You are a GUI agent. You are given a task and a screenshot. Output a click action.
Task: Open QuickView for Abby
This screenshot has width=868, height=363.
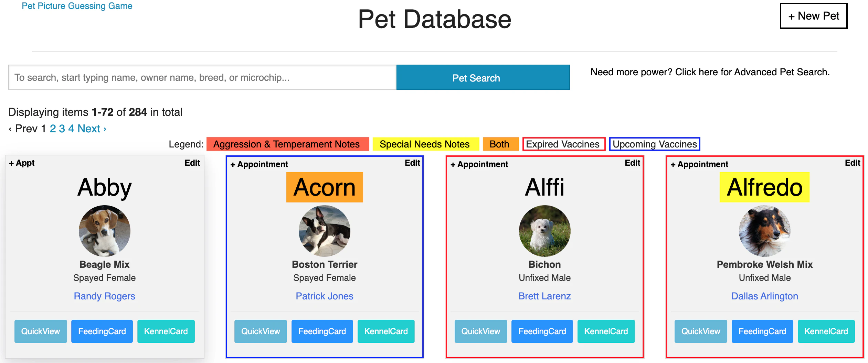tap(40, 331)
